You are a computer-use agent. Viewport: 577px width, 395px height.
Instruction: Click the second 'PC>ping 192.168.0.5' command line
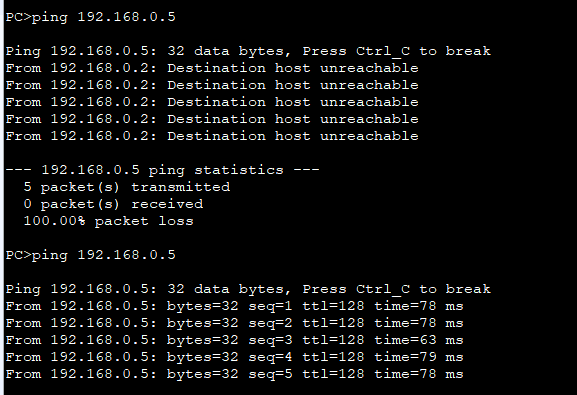[91, 255]
